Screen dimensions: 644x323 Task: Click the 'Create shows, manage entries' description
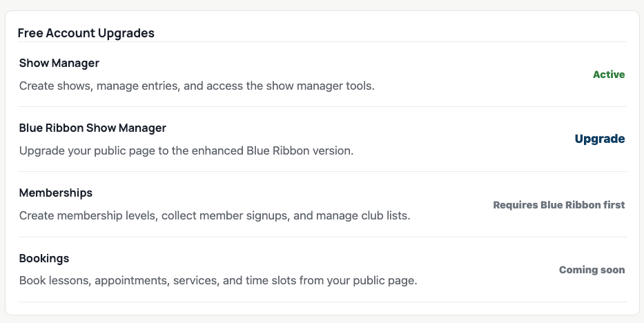coord(197,86)
